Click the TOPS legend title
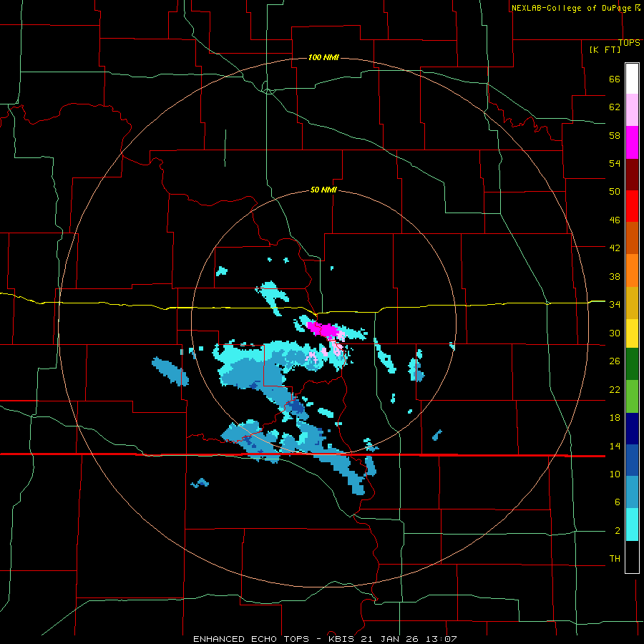Screen dimensions: 644x644 point(629,43)
